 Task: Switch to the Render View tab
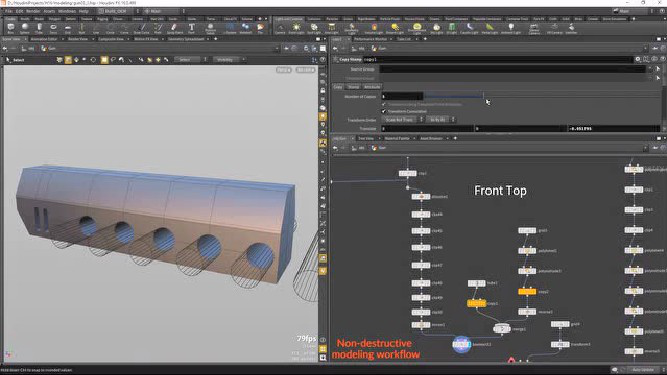click(x=78, y=39)
